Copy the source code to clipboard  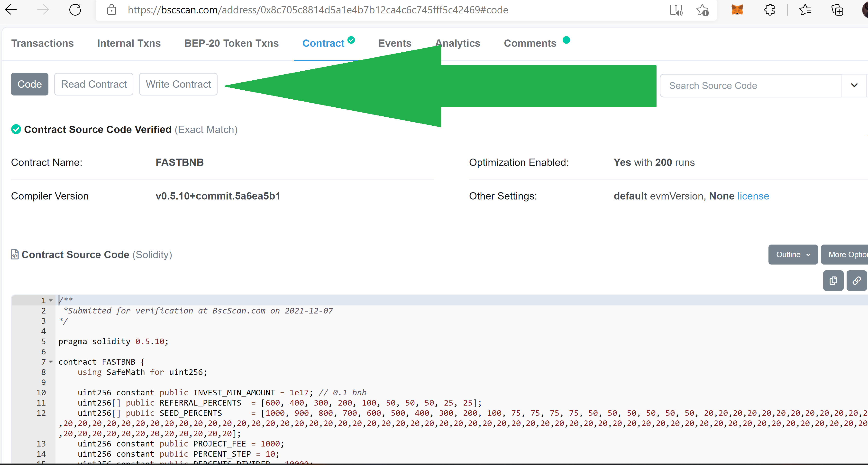(x=833, y=281)
